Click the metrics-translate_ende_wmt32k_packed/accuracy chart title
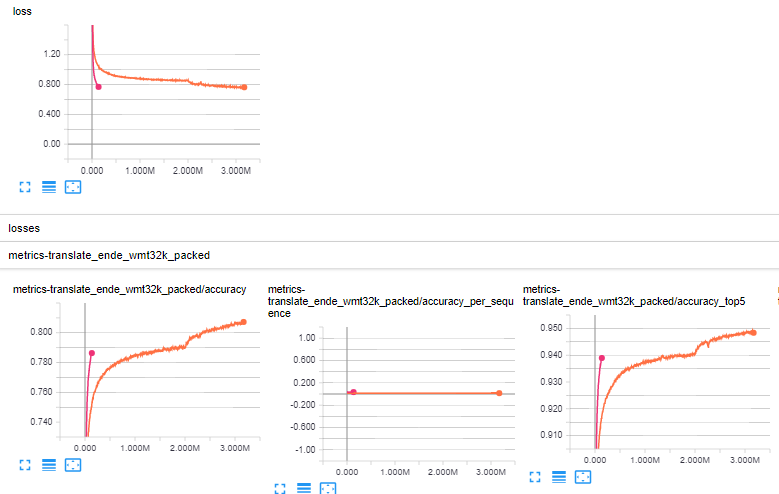The height and width of the screenshot is (494, 779). pos(129,289)
